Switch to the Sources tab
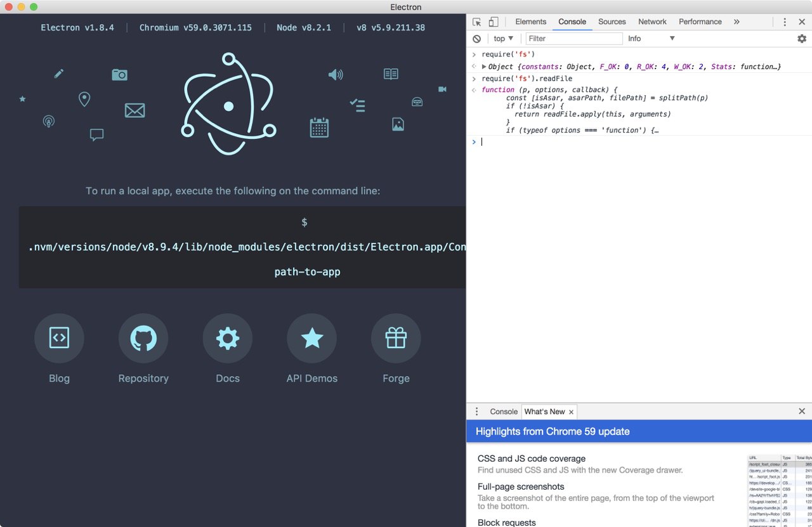812x527 pixels. click(612, 22)
